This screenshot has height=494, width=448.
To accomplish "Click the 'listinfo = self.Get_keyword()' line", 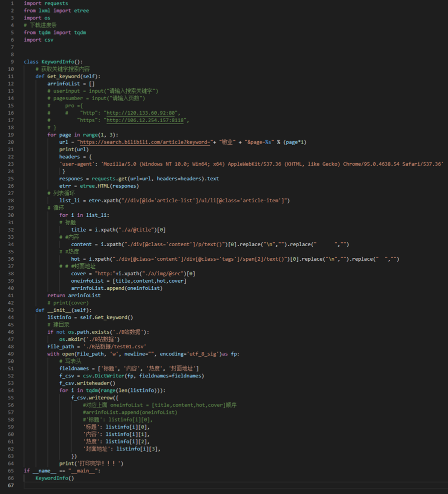I will tap(90, 317).
